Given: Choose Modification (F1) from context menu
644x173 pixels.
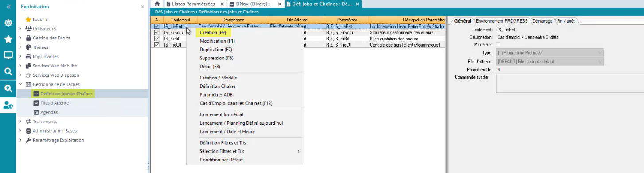Looking at the screenshot, I should pyautogui.click(x=217, y=41).
